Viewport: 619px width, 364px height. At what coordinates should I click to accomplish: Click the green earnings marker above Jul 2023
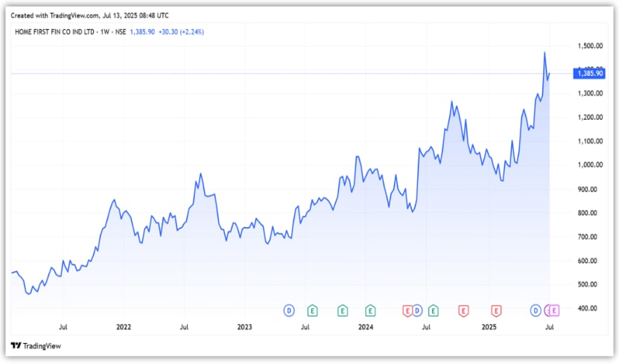(x=313, y=310)
